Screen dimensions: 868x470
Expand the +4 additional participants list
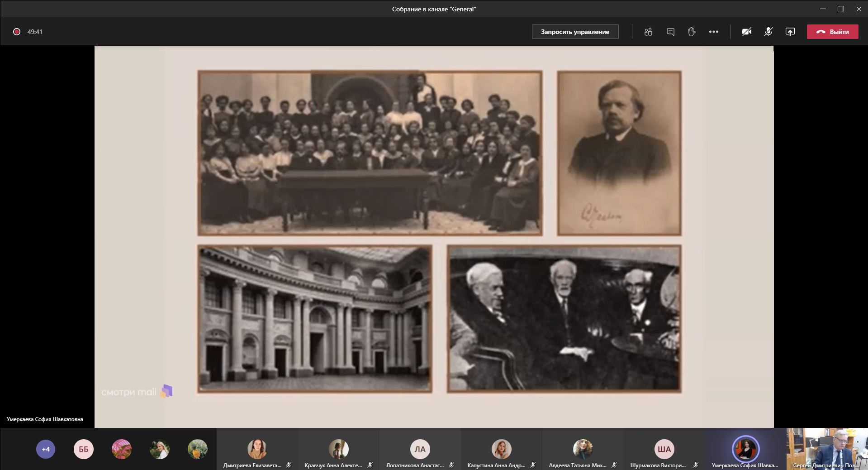[46, 449]
